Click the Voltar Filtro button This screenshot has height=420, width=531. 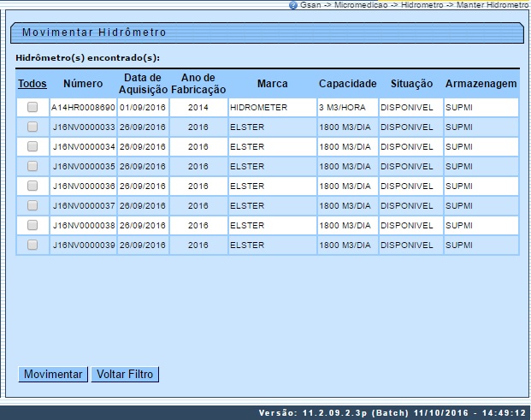[x=126, y=375]
